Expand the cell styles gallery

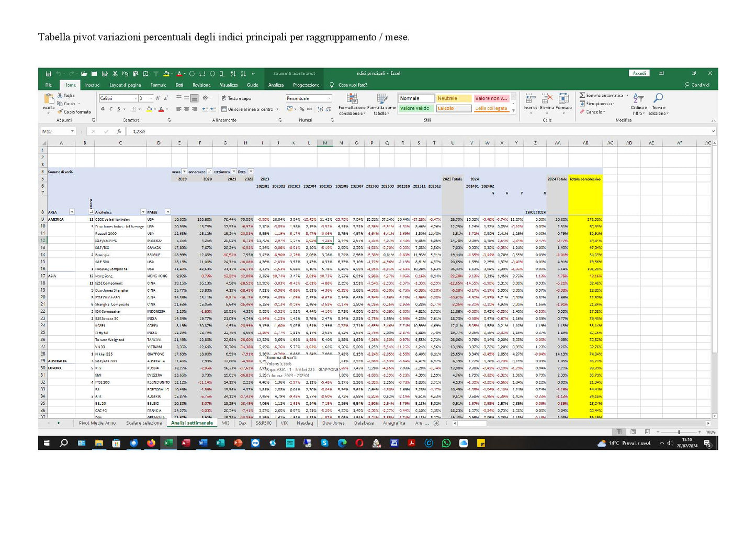514,110
